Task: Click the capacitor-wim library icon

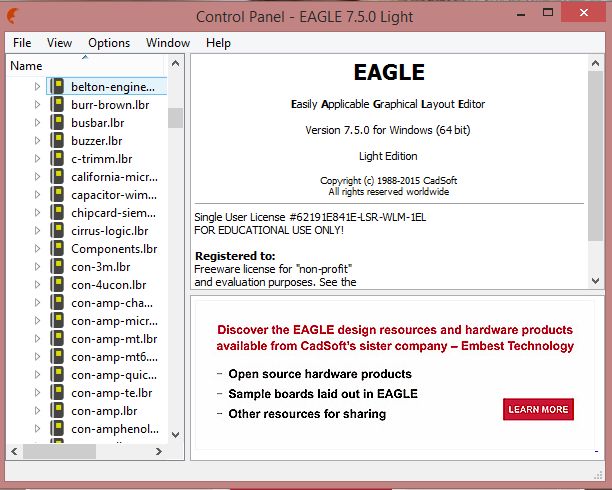Action: point(57,194)
